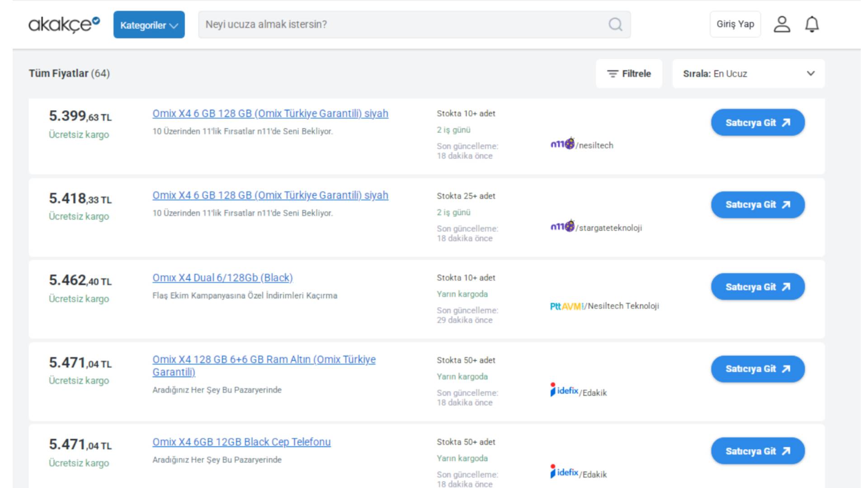Go to seller for 5.399,63 TL offer

coord(758,122)
